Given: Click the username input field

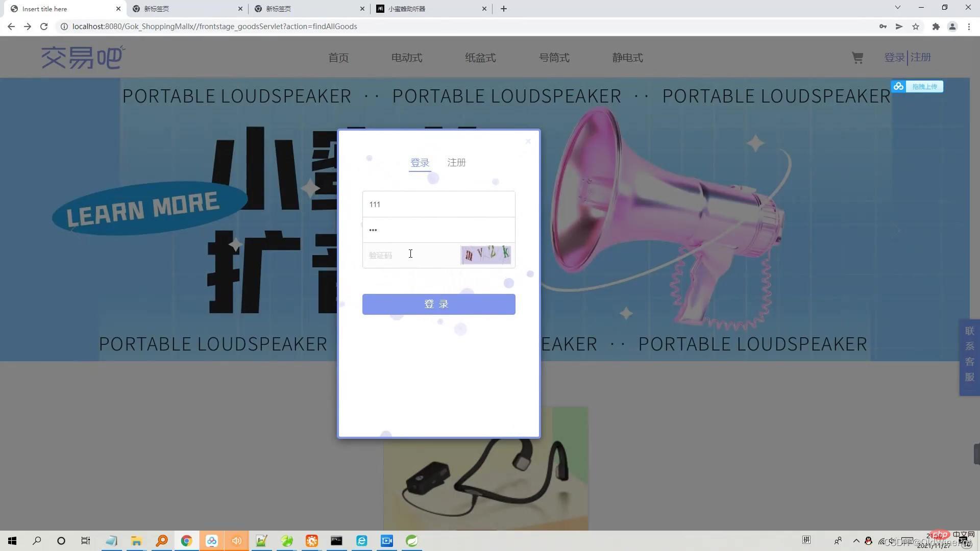Looking at the screenshot, I should (439, 204).
